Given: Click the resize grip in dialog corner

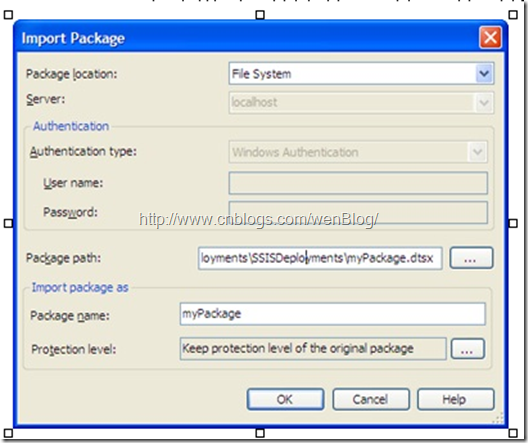Looking at the screenshot, I should [498, 417].
